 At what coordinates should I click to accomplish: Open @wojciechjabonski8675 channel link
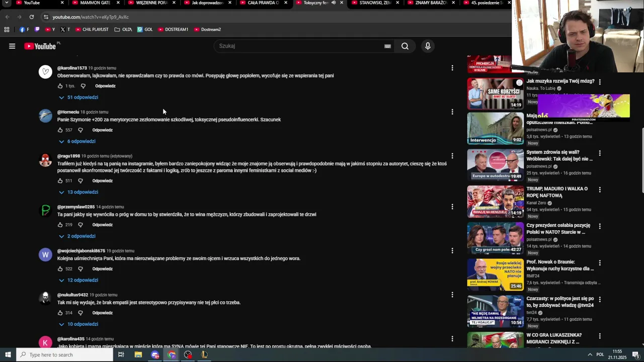click(81, 251)
